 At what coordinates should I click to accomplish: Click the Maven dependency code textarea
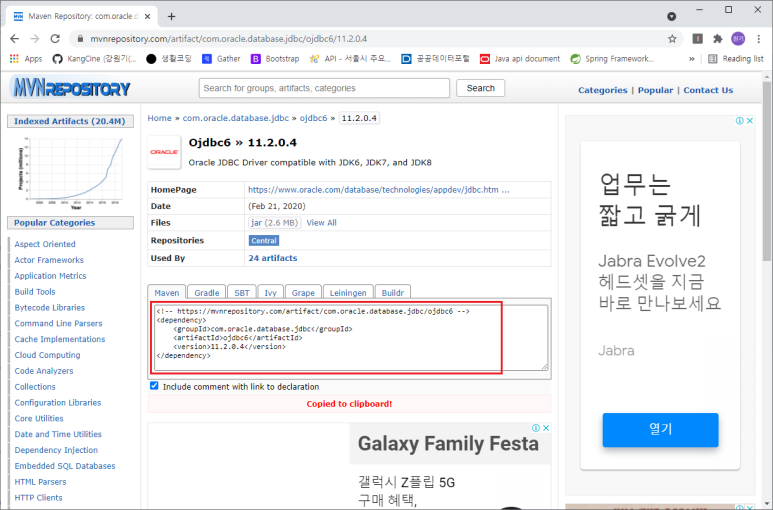coord(351,338)
